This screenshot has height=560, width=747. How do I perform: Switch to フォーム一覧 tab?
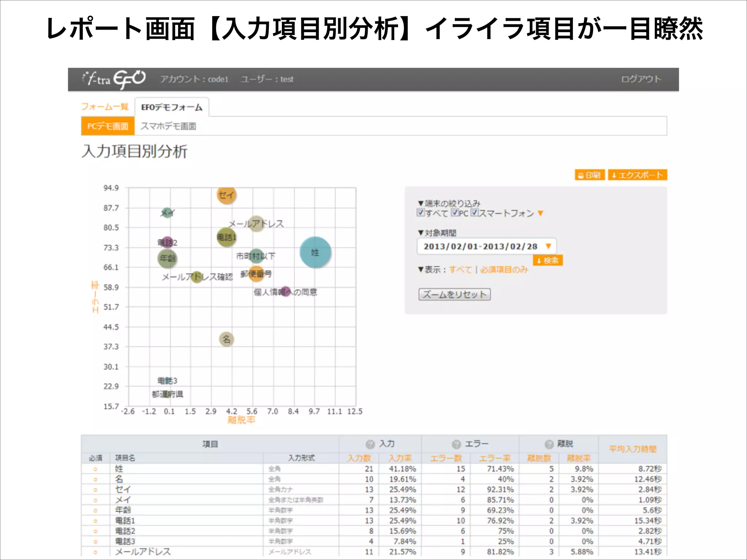tap(105, 106)
